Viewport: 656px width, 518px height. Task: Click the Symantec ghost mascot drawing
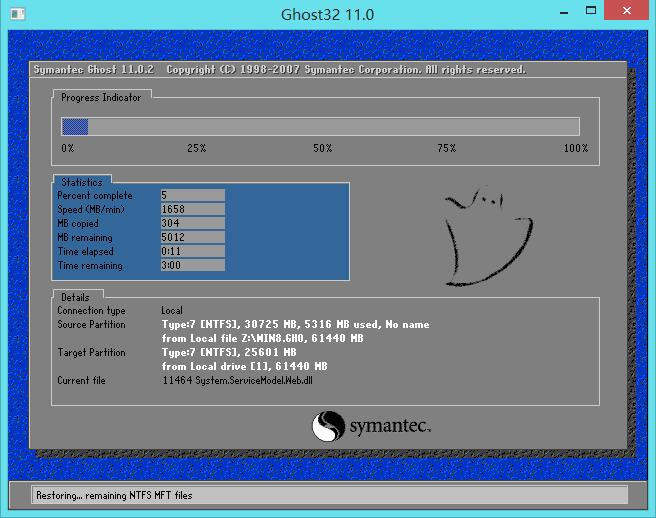point(483,237)
